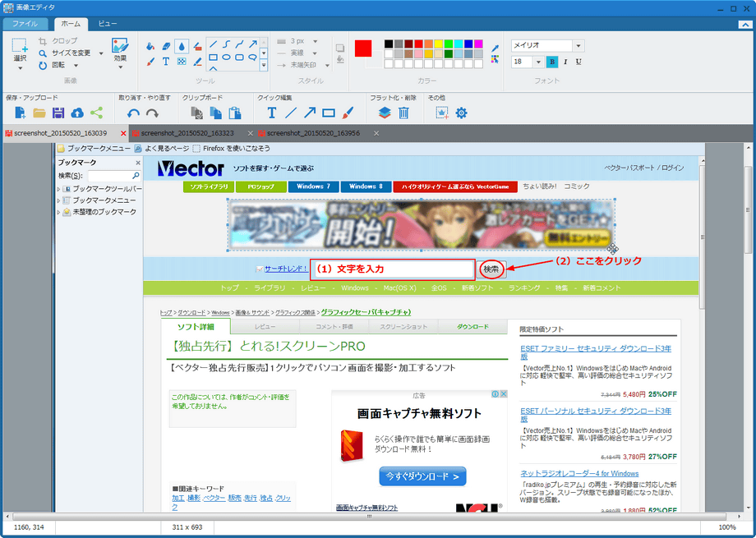Pick the black color swatch
Screen dimensions: 756x538
pyautogui.click(x=389, y=44)
